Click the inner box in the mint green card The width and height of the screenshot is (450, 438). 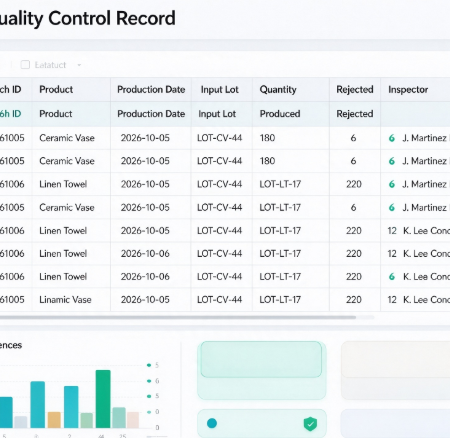point(261,359)
